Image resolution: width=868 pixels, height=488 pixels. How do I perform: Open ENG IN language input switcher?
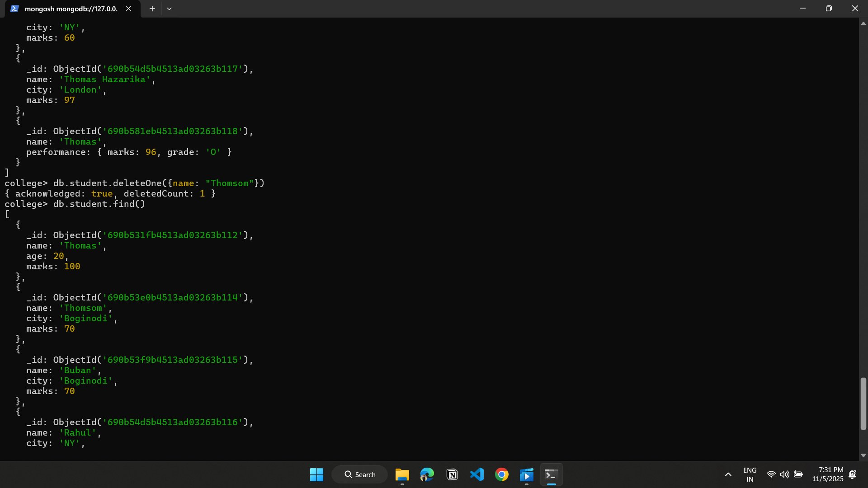point(750,474)
